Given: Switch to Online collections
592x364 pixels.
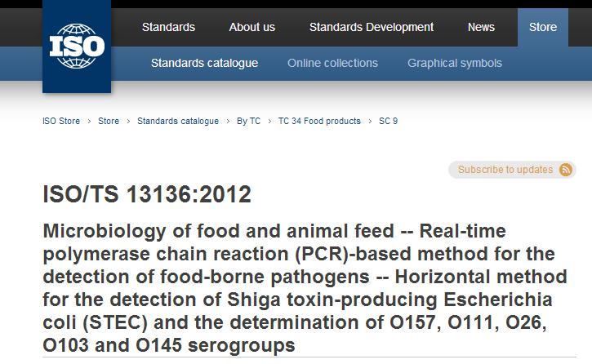Looking at the screenshot, I should click(x=332, y=63).
